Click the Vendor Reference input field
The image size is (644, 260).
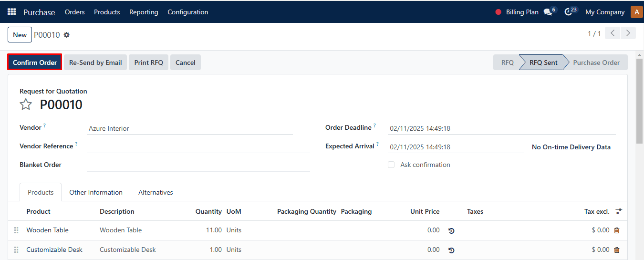tap(198, 146)
